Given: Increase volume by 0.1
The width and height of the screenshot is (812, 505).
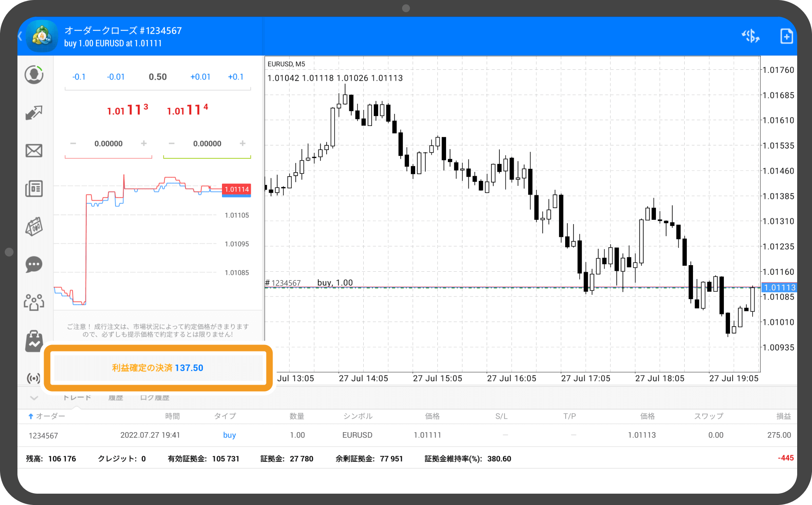Looking at the screenshot, I should click(235, 77).
